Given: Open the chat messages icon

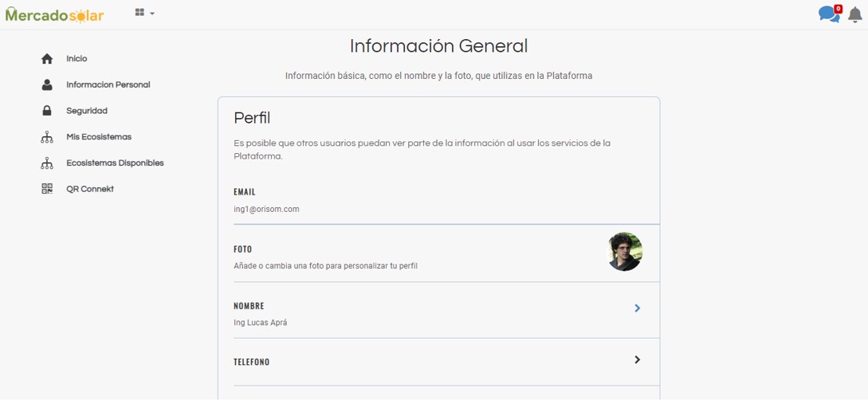Looking at the screenshot, I should tap(829, 14).
